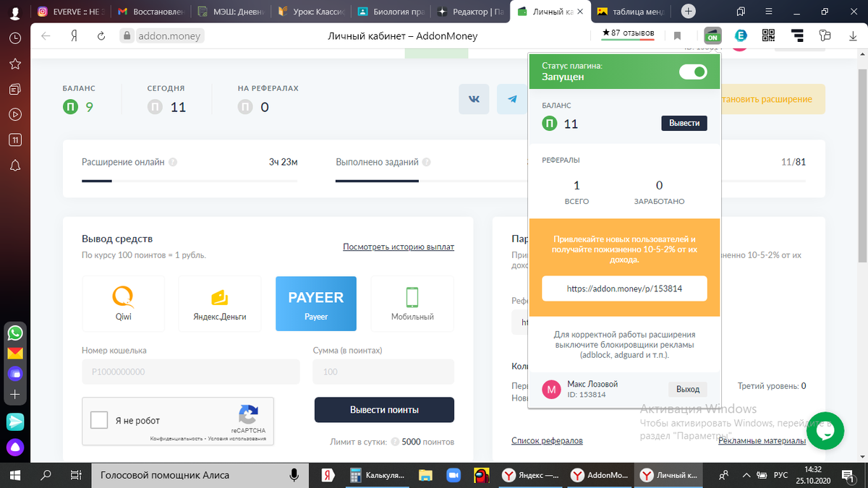This screenshot has width=868, height=488.
Task: Select Яндекс.Деньги payout method
Action: pos(220,303)
